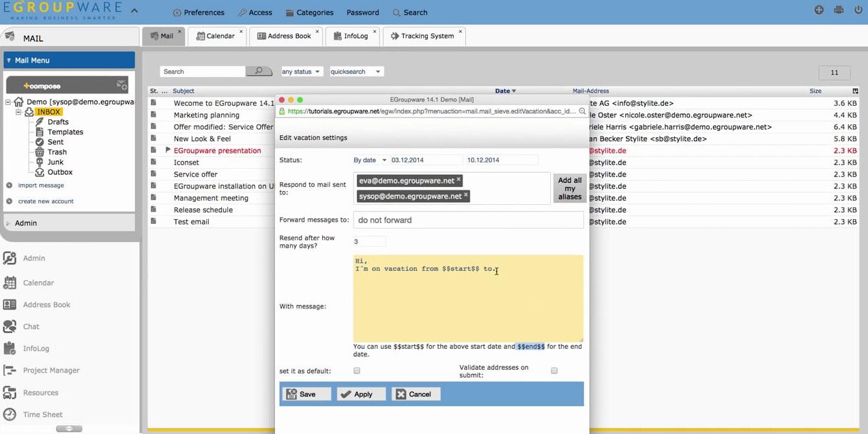
Task: Open the Sent folder
Action: click(55, 142)
